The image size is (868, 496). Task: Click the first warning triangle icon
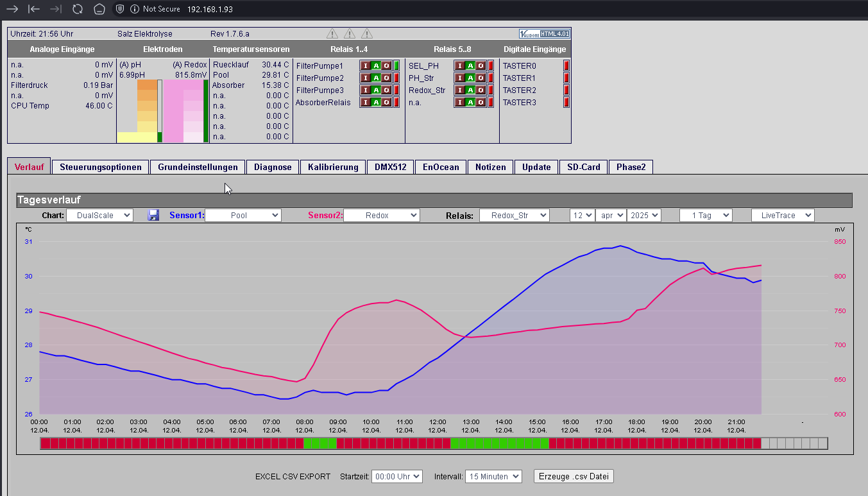[x=332, y=33]
